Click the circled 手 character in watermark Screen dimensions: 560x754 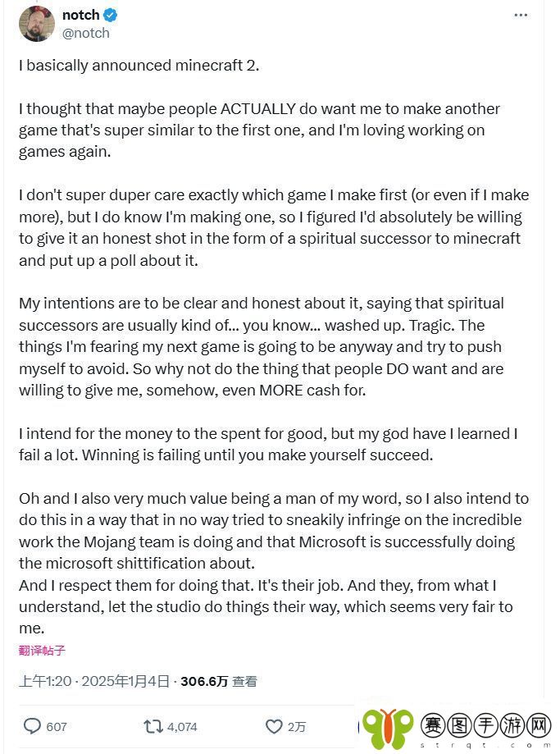(x=486, y=725)
